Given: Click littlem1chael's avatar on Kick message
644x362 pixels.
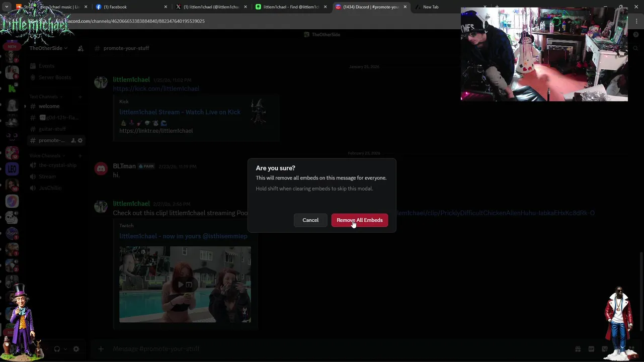Looking at the screenshot, I should [x=101, y=83].
